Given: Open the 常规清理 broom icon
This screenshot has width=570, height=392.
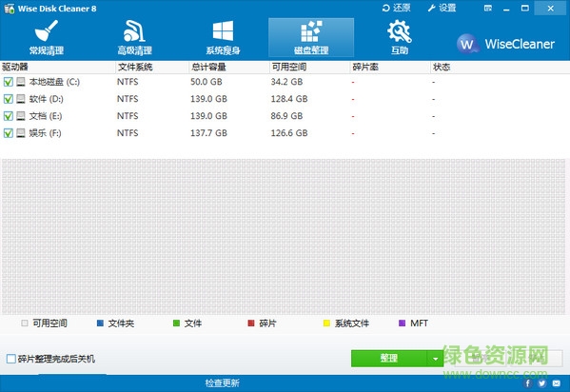Looking at the screenshot, I should [x=47, y=30].
